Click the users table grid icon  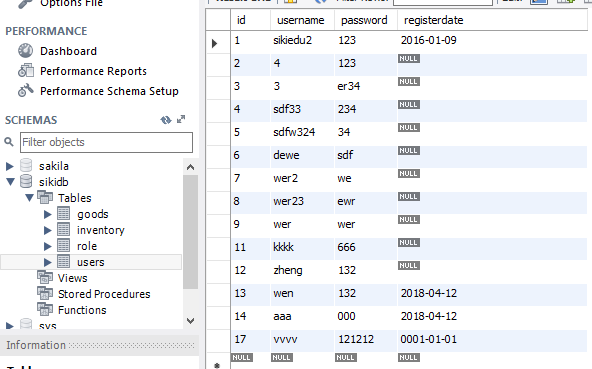(x=63, y=261)
